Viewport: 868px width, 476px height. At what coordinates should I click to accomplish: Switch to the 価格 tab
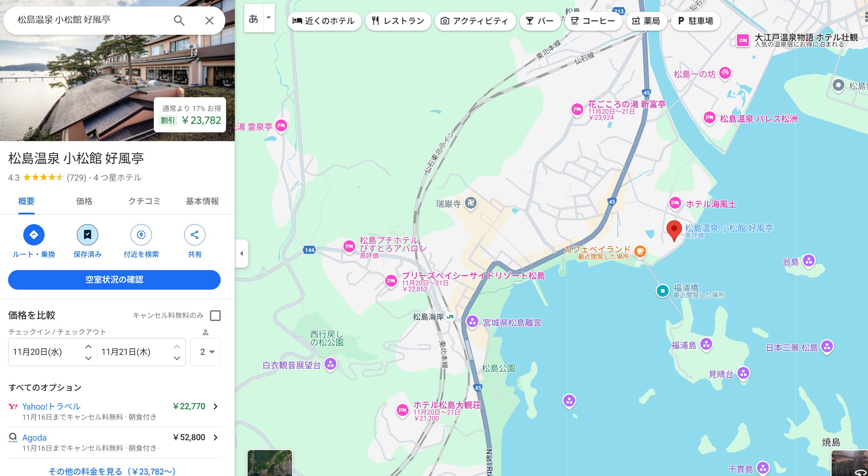[84, 201]
